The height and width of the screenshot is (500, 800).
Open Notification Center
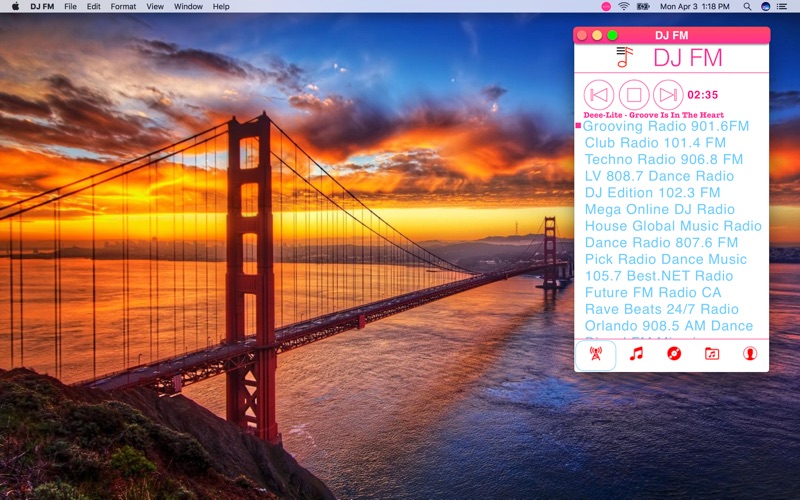tap(782, 7)
